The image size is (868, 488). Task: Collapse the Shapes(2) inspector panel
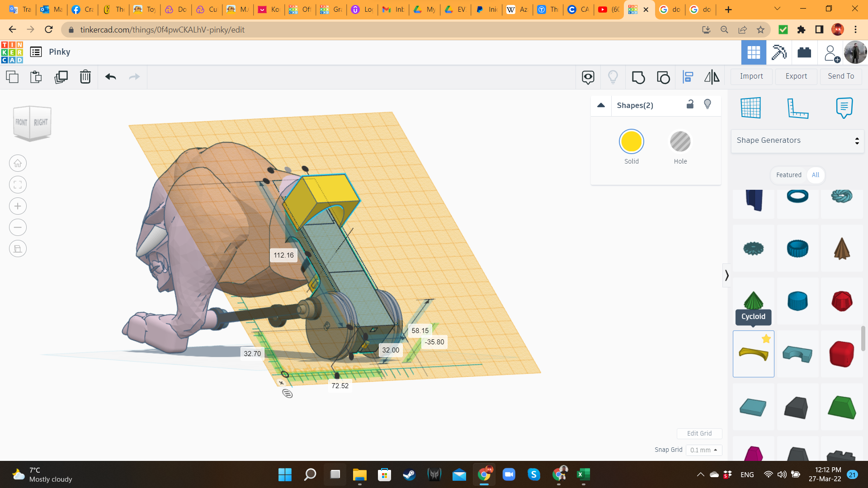(x=601, y=105)
